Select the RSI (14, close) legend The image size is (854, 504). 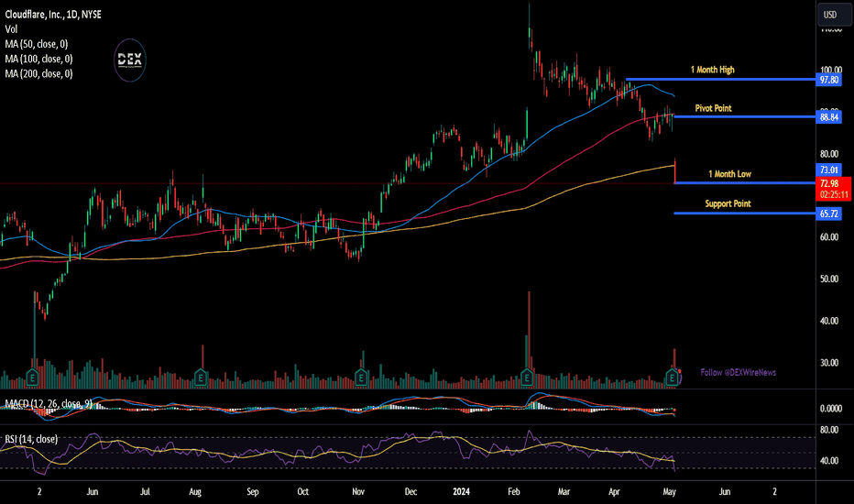[x=31, y=439]
